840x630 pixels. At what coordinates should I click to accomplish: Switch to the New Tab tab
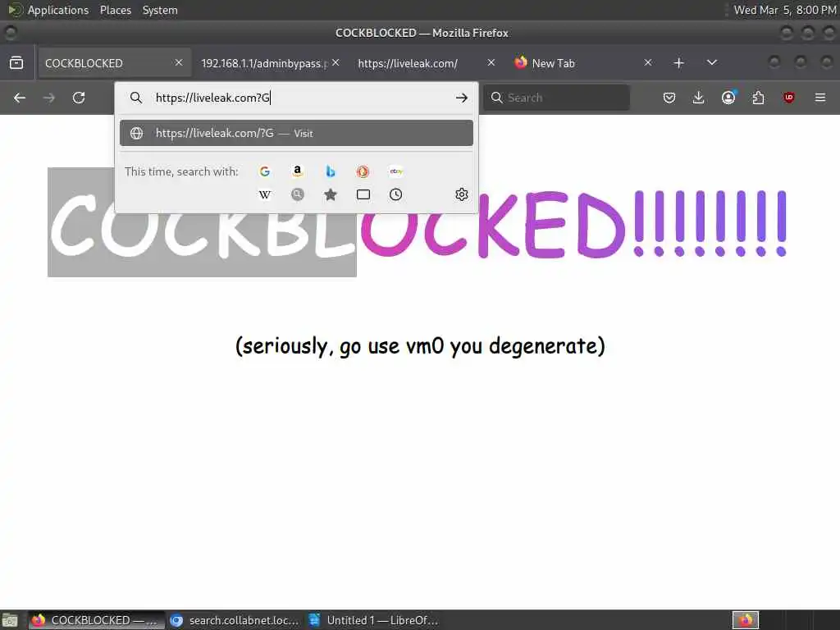(x=554, y=63)
